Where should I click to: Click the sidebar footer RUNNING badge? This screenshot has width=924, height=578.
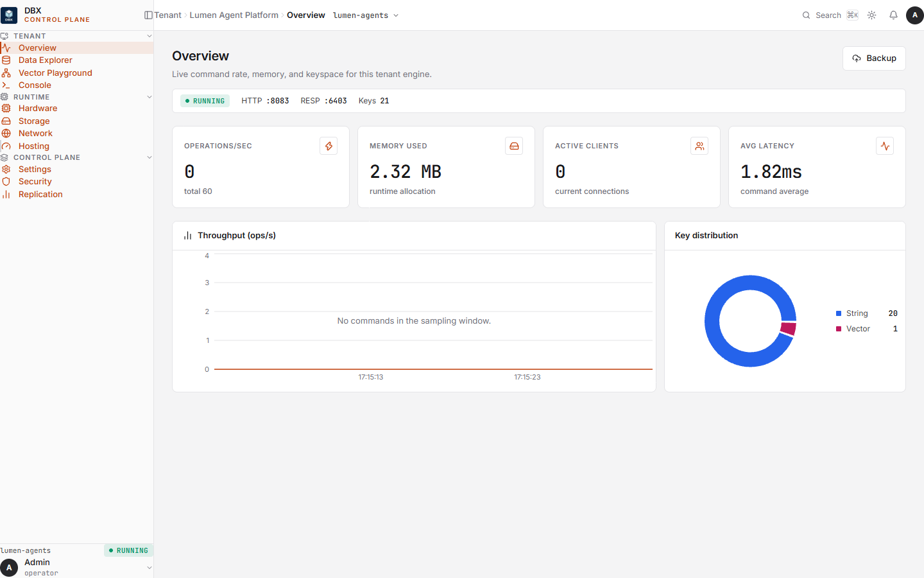pos(128,550)
